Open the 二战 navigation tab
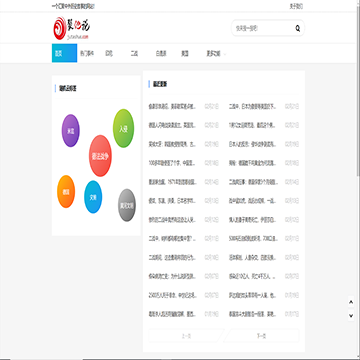 [x=134, y=53]
